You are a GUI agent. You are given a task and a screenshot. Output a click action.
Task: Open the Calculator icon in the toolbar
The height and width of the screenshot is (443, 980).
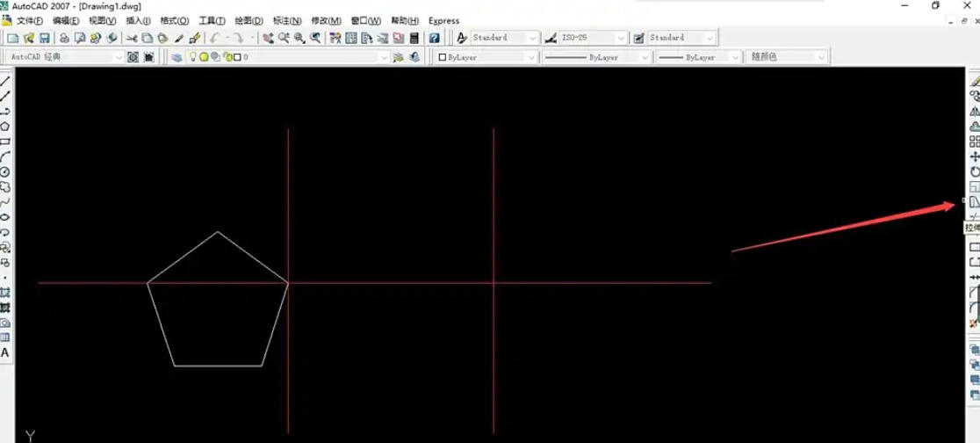pyautogui.click(x=414, y=38)
